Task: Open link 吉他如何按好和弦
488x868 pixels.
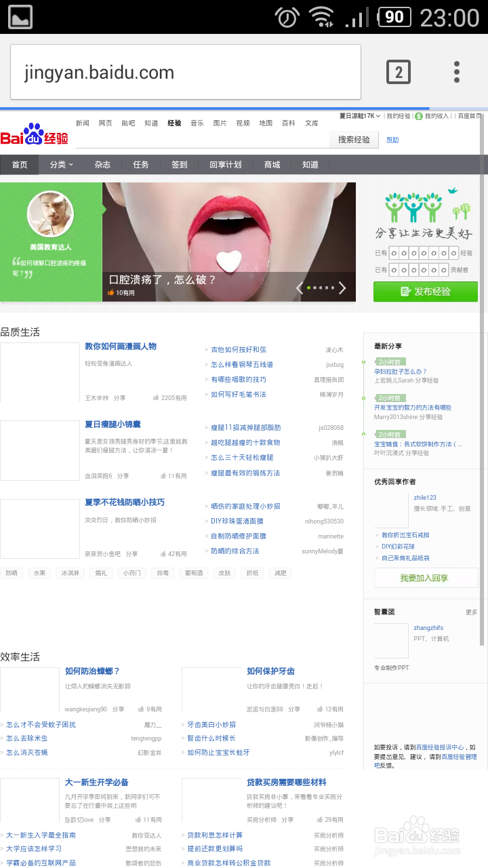Action: [x=239, y=350]
